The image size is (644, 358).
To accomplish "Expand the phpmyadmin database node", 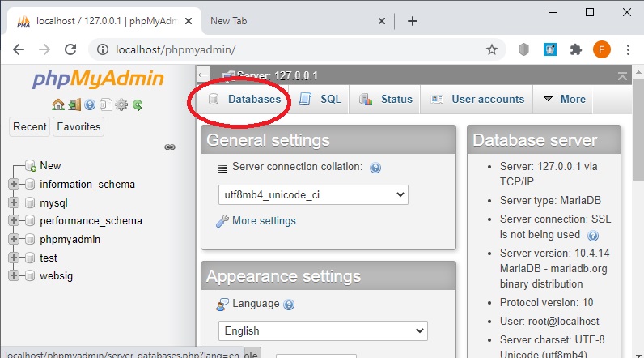I will tap(14, 239).
